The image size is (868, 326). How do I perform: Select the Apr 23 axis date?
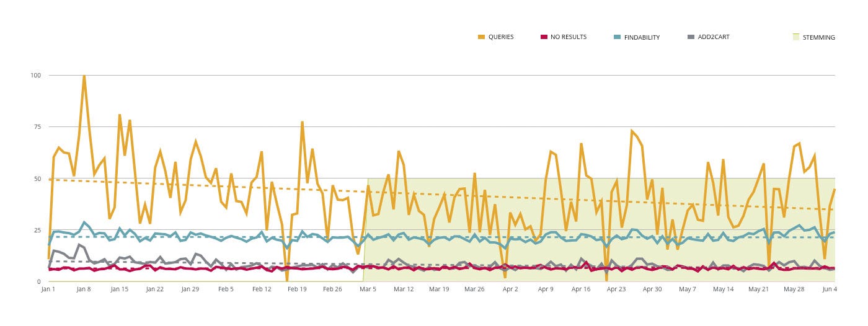click(616, 289)
